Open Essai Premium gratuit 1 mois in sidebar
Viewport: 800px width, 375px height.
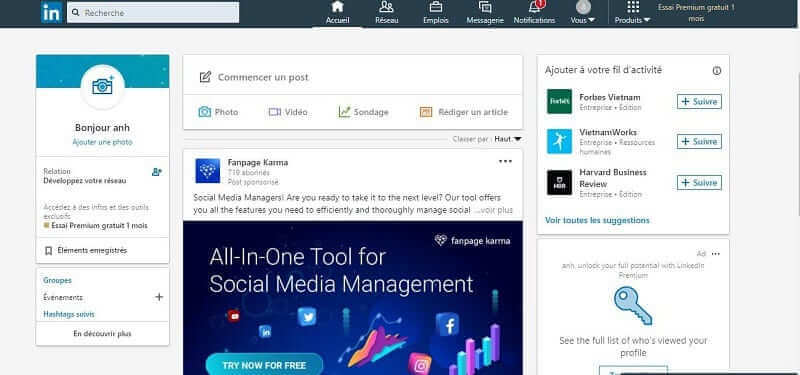point(95,226)
